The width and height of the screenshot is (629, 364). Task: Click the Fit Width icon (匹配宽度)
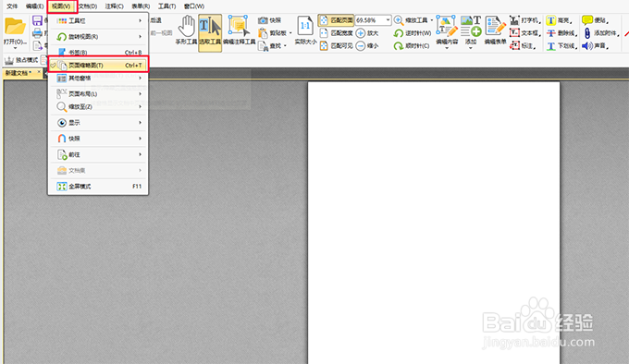[x=324, y=33]
